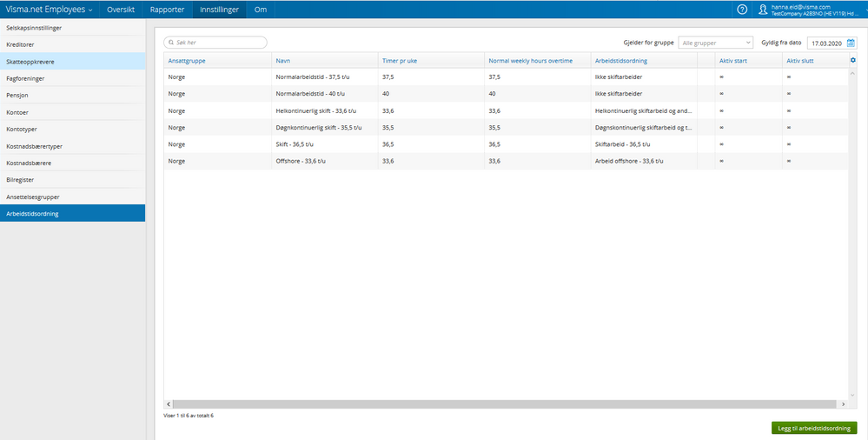The image size is (868, 440).
Task: Open the Alle grupper dropdown
Action: click(x=716, y=43)
